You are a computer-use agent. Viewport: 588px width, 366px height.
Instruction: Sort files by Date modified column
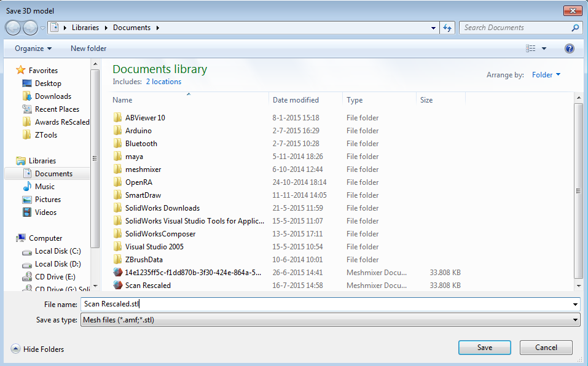(x=296, y=100)
